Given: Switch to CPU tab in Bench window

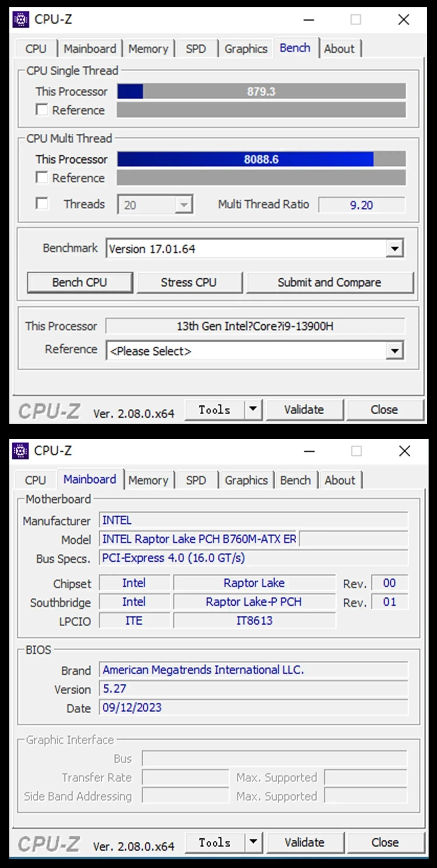Looking at the screenshot, I should [x=36, y=49].
